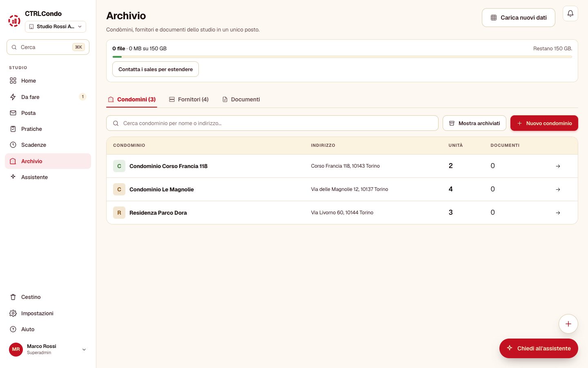The width and height of the screenshot is (588, 368).
Task: Expand the Studio Rossi studio selector
Action: coord(56,27)
